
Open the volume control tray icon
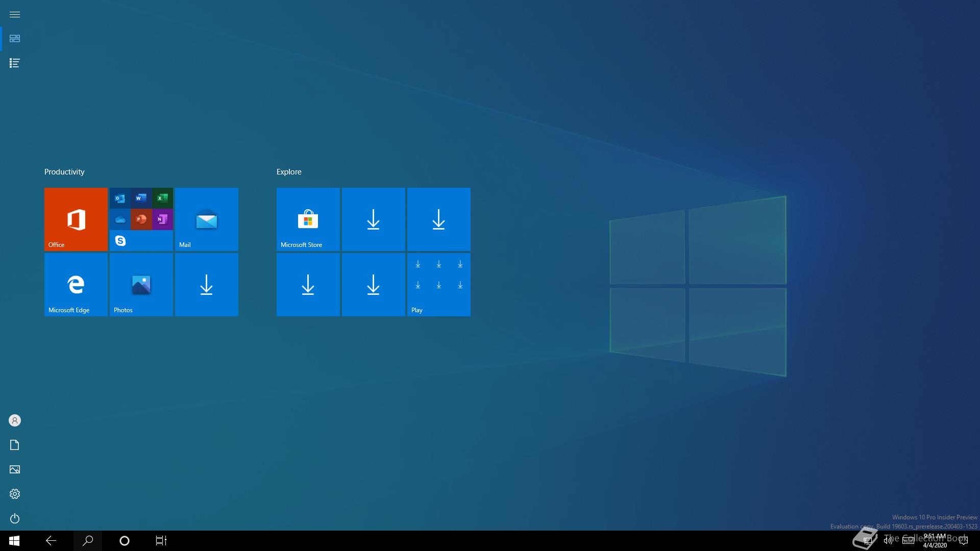(x=888, y=541)
